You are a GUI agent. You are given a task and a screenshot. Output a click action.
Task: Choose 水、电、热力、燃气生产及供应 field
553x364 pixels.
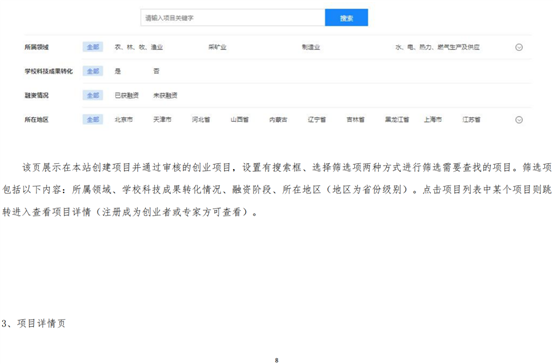click(437, 47)
